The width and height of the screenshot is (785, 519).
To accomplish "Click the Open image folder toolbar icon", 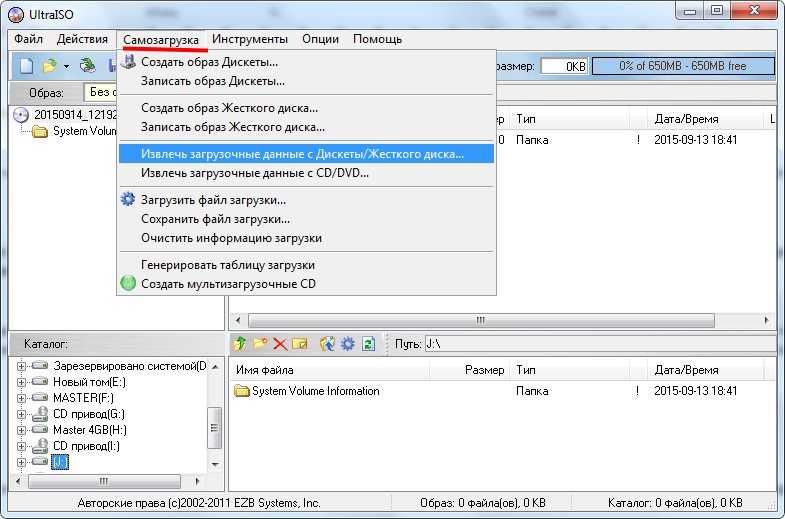I will [50, 66].
